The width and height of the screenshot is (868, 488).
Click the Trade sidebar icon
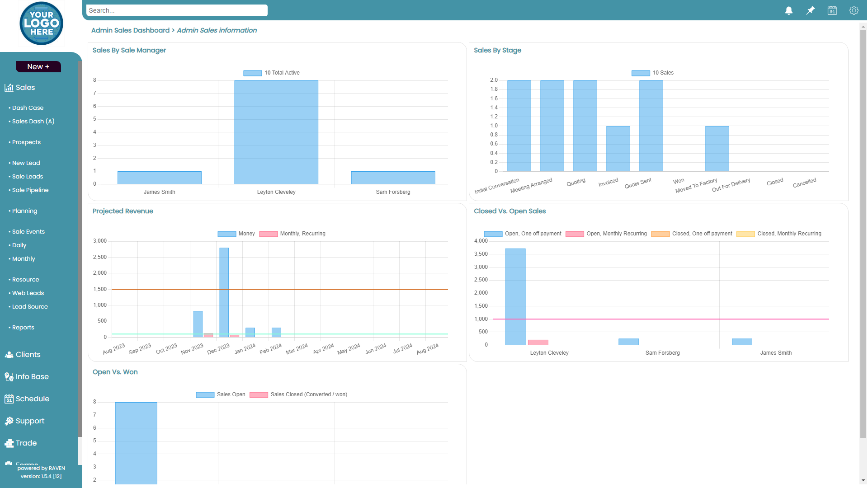coord(9,443)
